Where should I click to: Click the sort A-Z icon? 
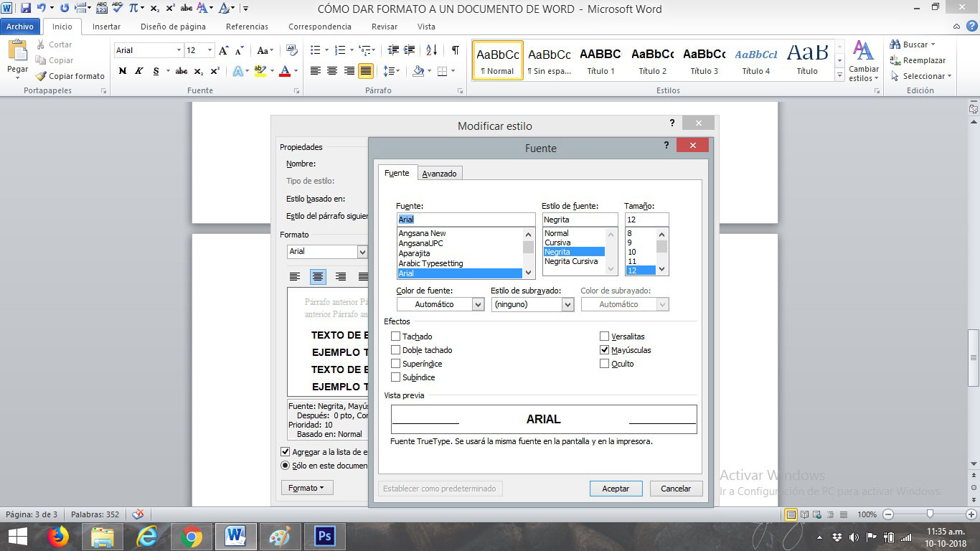[x=431, y=50]
